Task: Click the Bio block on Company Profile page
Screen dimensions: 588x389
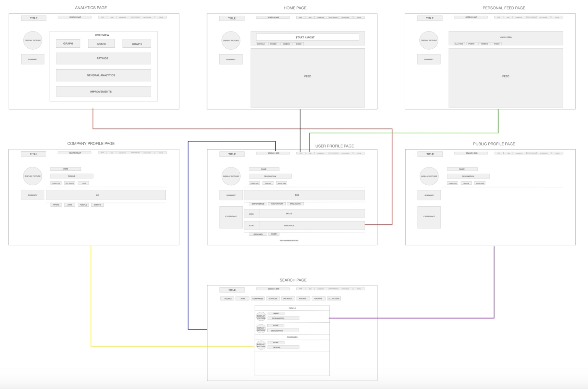Action: tap(106, 195)
